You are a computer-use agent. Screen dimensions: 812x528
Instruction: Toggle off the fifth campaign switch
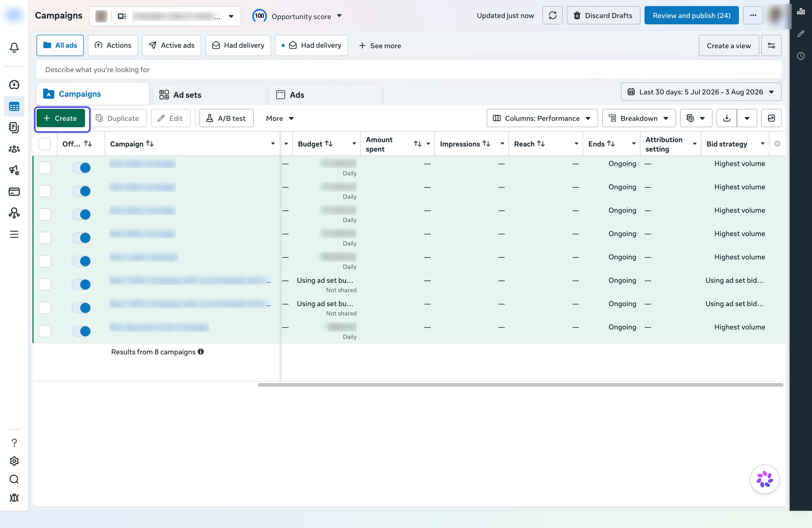pos(81,261)
